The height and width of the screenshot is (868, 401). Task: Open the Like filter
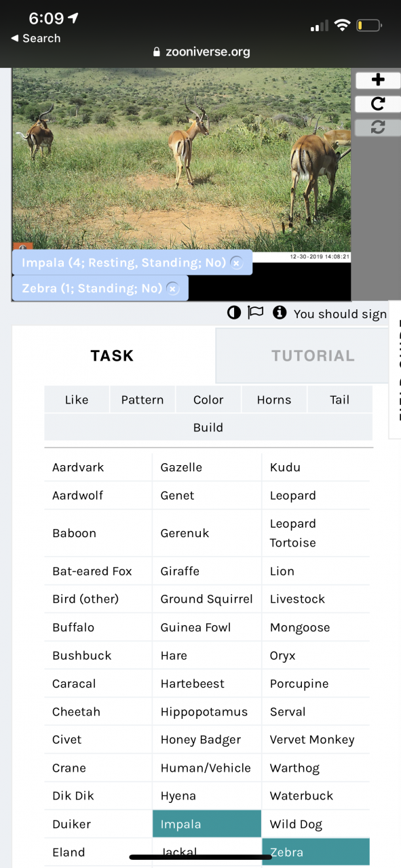pos(77,399)
